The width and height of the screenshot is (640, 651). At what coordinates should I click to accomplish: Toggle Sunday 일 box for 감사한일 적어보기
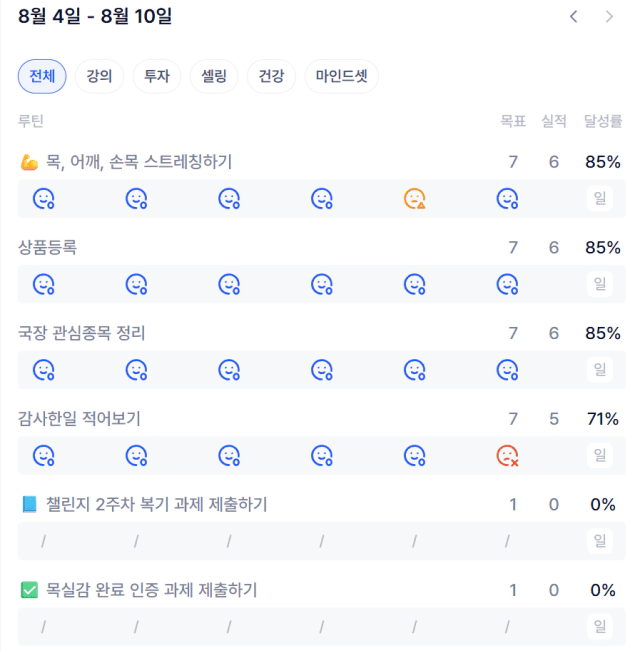pos(600,455)
